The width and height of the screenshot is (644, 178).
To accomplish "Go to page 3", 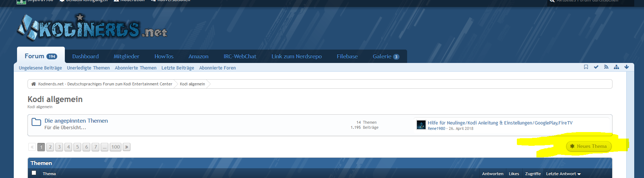I will tap(59, 147).
